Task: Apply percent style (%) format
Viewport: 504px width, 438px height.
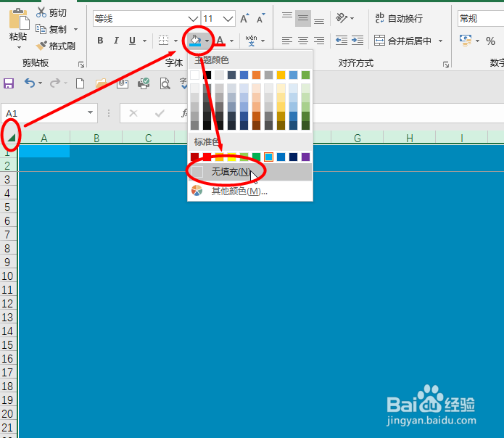Action: 490,41
